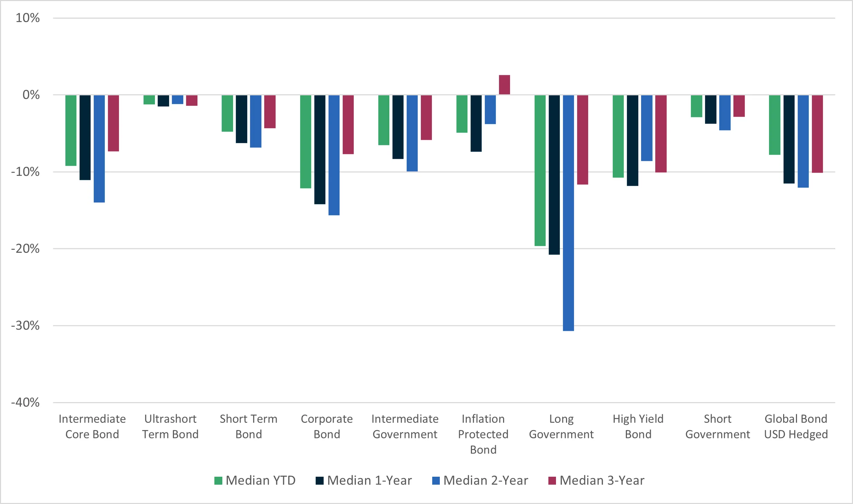This screenshot has height=504, width=853.
Task: Select the 10% vertical axis label
Action: (28, 18)
